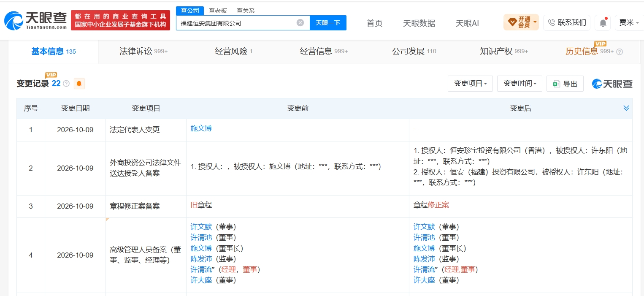Open the 法律诉讼 tab
644x296 pixels.
(x=143, y=52)
